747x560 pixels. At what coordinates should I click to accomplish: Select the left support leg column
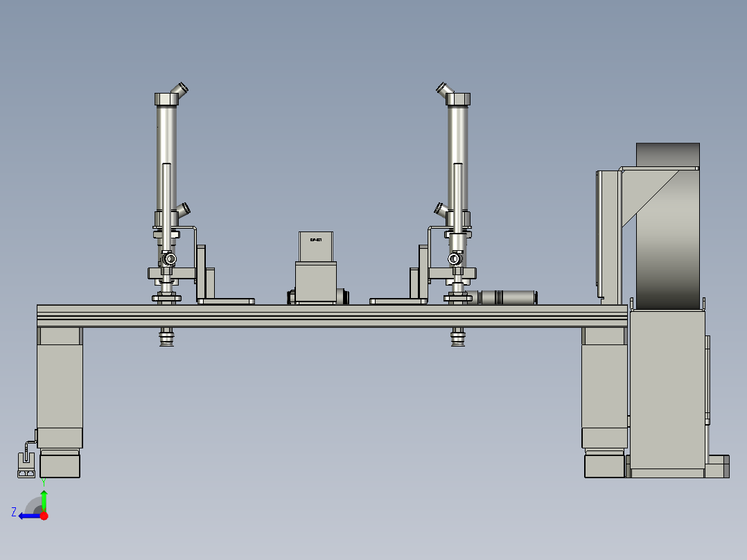(x=60, y=387)
